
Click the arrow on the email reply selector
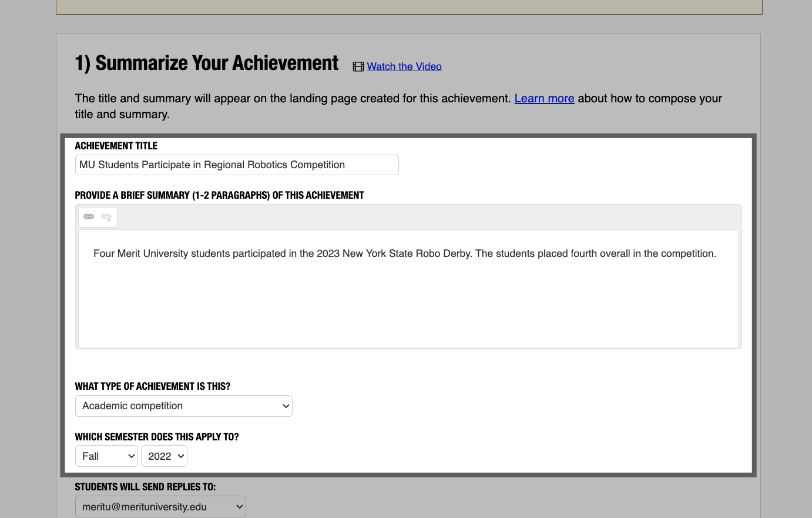point(239,506)
